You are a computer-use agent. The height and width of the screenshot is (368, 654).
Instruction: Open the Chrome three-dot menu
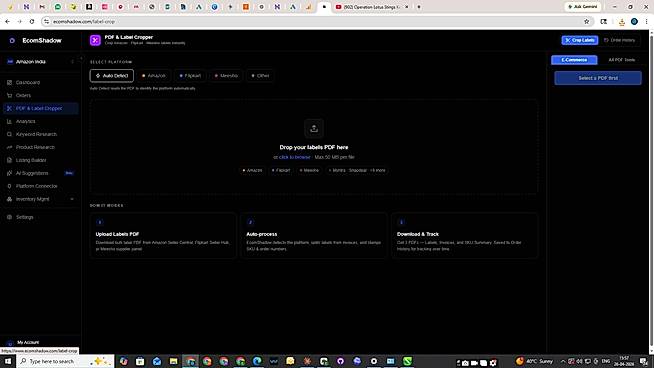(x=646, y=21)
